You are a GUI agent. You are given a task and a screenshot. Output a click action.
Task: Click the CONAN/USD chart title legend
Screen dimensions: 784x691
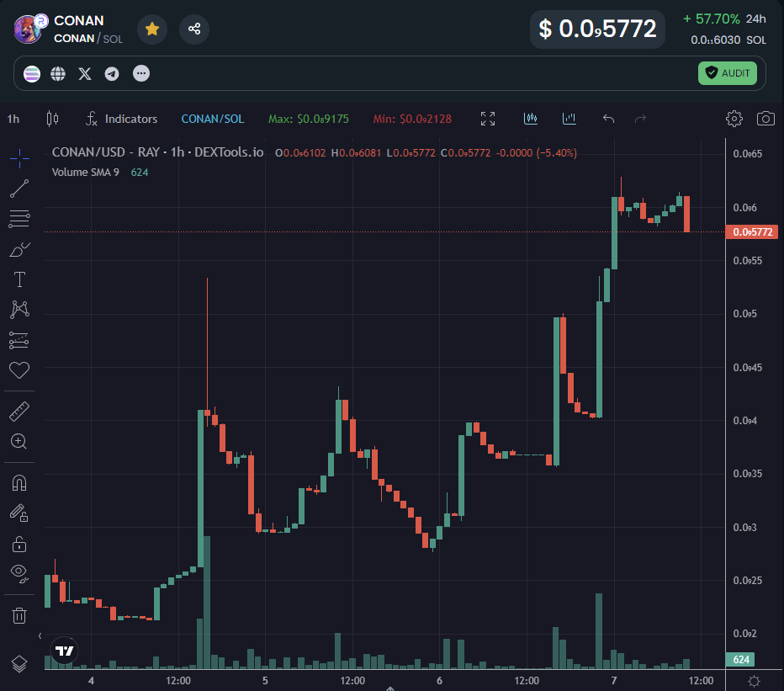tap(157, 152)
